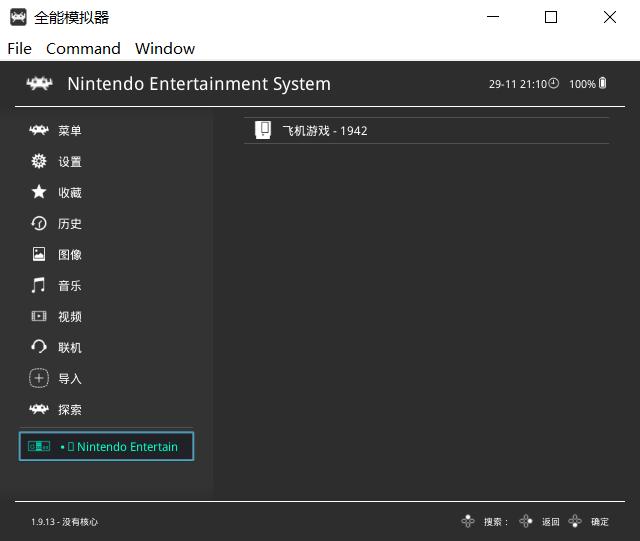The image size is (640, 541).
Task: Select the 联机 netplay label
Action: click(x=70, y=348)
